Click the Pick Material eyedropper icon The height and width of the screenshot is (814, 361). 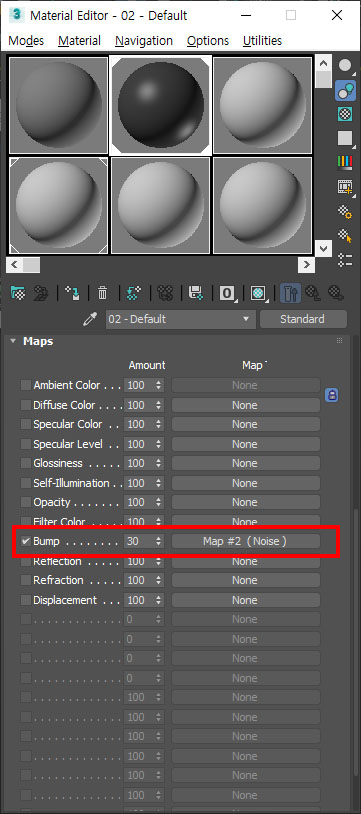(x=90, y=319)
